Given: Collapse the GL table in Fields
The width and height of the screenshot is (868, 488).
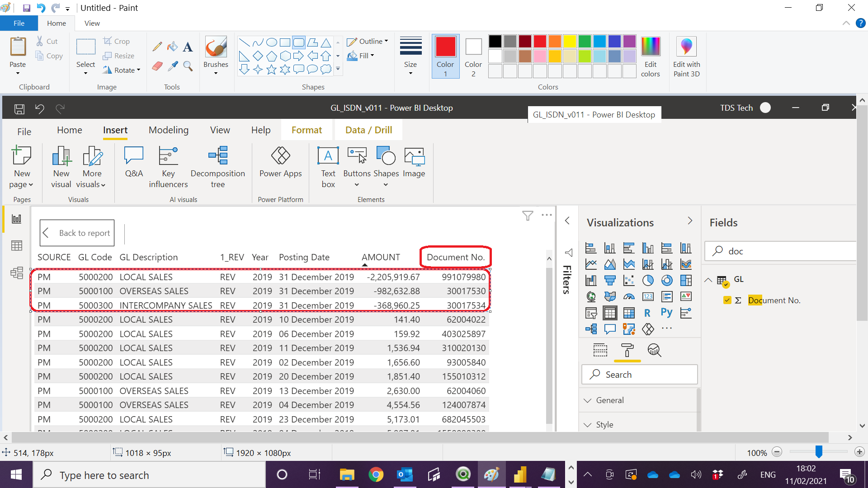Looking at the screenshot, I should click(x=708, y=280).
